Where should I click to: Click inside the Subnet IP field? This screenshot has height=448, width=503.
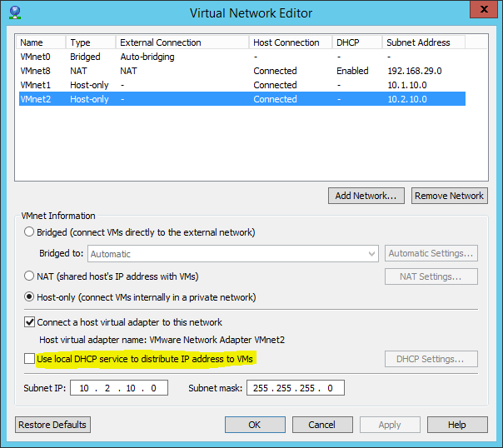119,388
